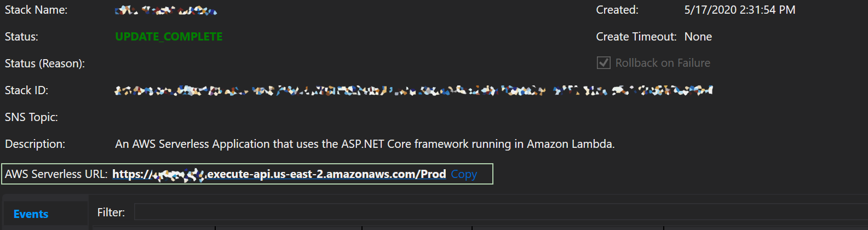Click the Create Timeout value None
This screenshot has width=868, height=230.
click(698, 37)
